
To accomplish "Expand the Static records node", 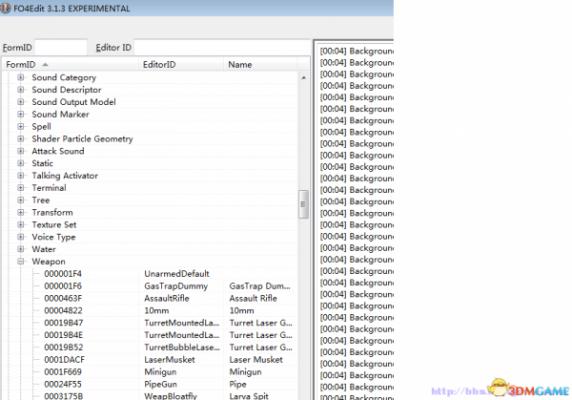I will click(x=21, y=163).
